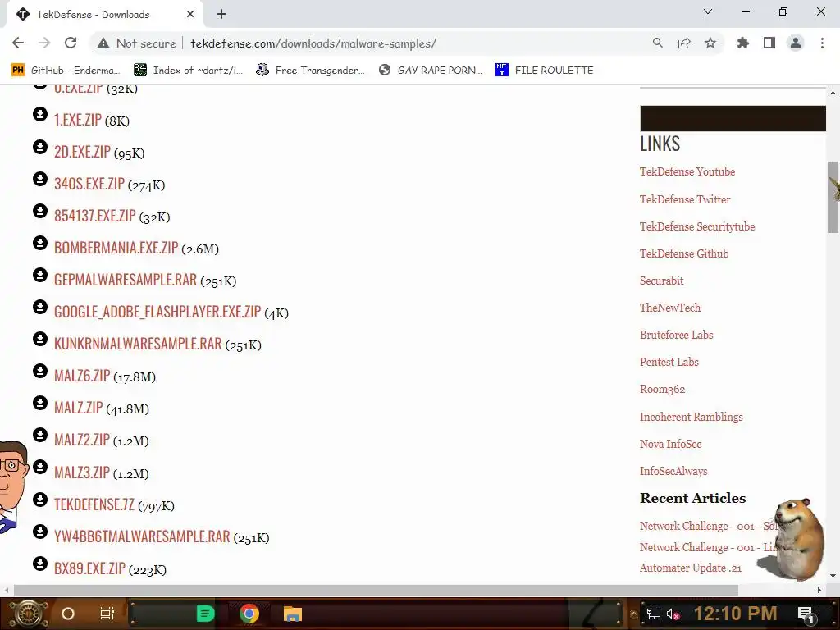Bookmark this page with the star icon
This screenshot has height=630, width=840.
coord(710,43)
